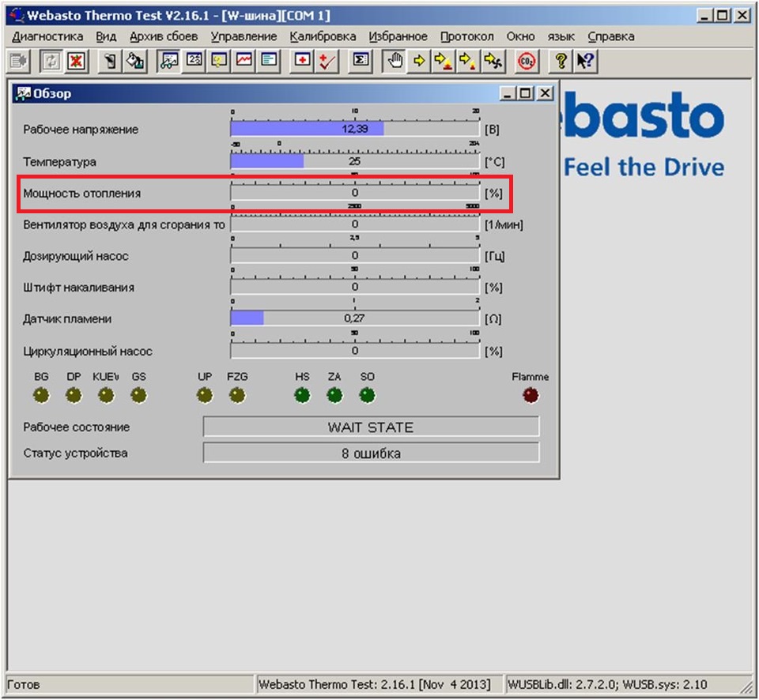The height and width of the screenshot is (700, 759).
Task: Click the DP status indicator lamp
Action: point(74,396)
